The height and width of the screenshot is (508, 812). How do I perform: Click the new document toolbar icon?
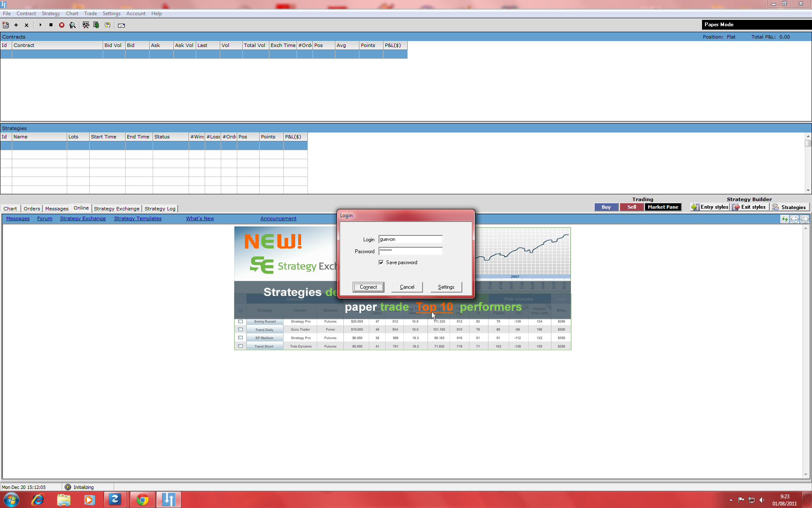click(5, 25)
